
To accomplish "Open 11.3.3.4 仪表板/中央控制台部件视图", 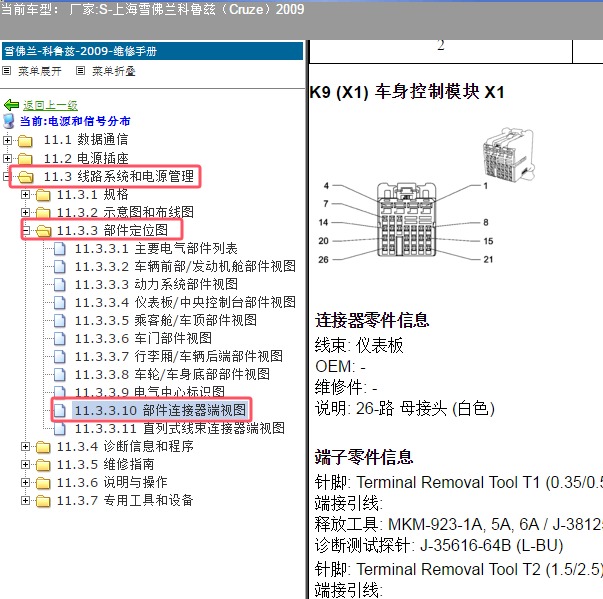I will (185, 303).
